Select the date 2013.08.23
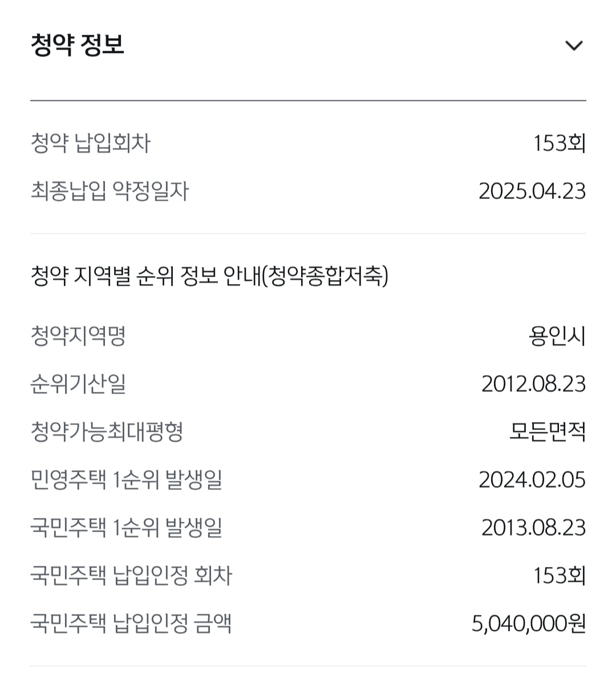Image resolution: width=616 pixels, height=673 pixels. pyautogui.click(x=533, y=528)
